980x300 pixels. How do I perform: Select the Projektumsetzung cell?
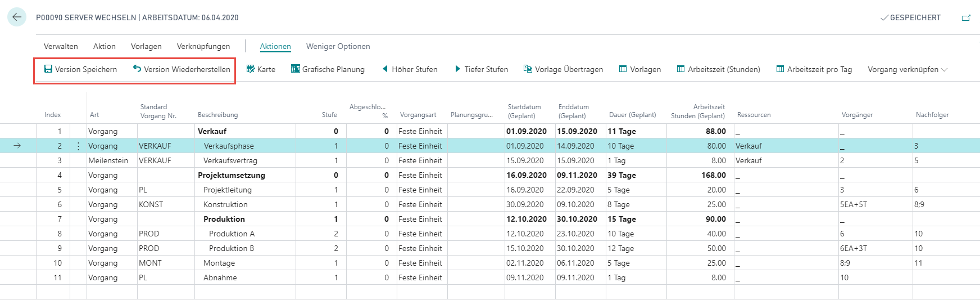coord(245,175)
